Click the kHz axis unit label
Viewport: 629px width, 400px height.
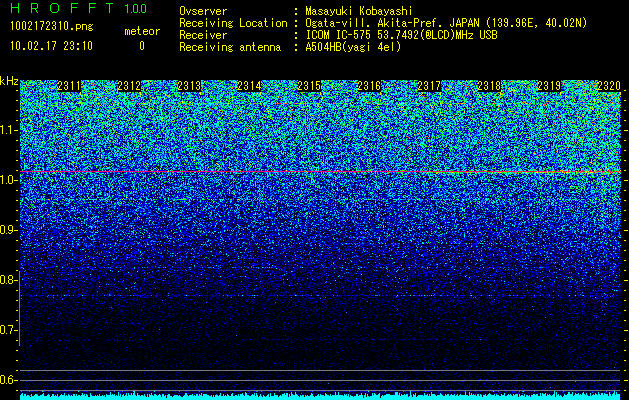click(9, 81)
